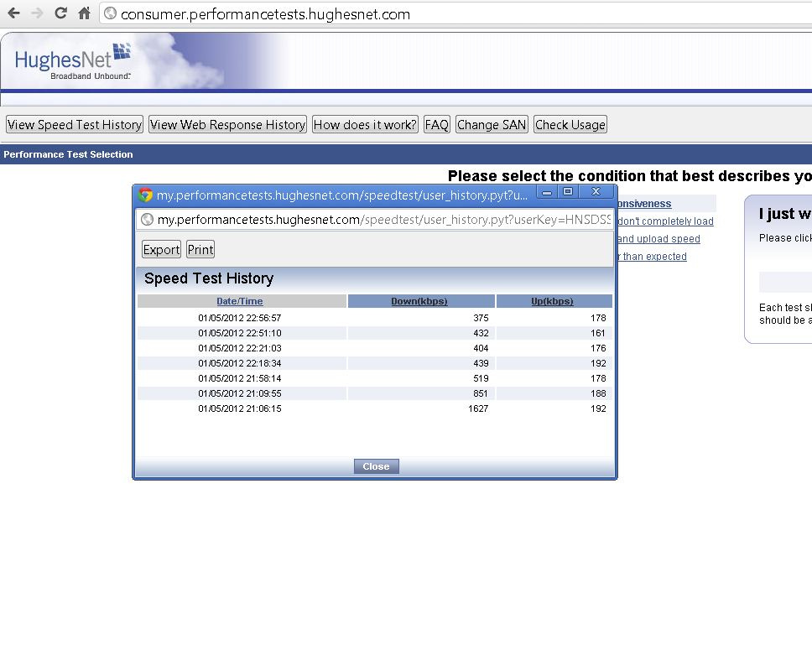The height and width of the screenshot is (650, 812).
Task: Sort by the Down(kbps) column header
Action: [419, 301]
